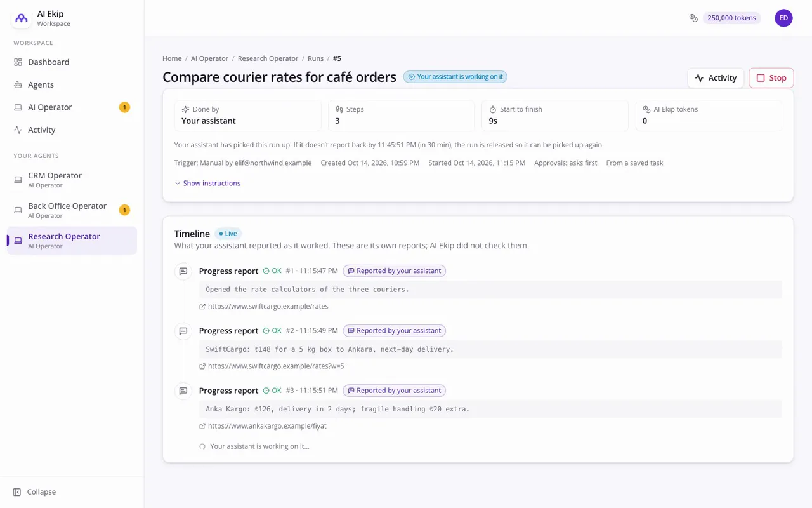This screenshot has width=812, height=508.
Task: Click 'Your assistant is working on it' status badge
Action: [x=455, y=77]
